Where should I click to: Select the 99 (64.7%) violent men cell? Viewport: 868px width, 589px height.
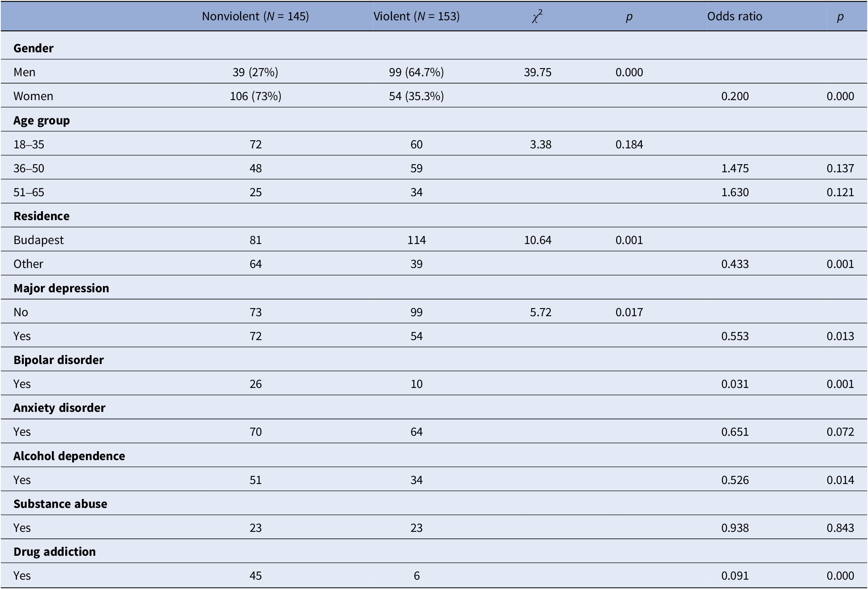click(x=416, y=72)
